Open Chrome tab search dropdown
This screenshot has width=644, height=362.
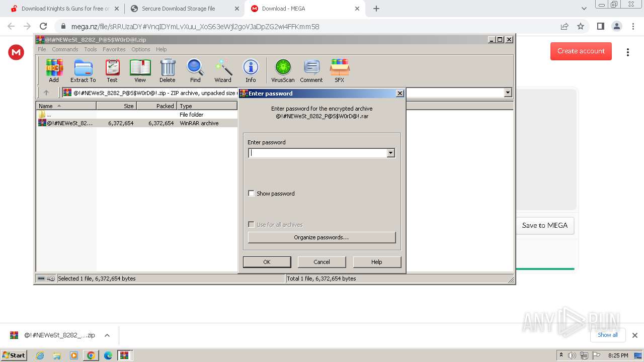coord(584,9)
